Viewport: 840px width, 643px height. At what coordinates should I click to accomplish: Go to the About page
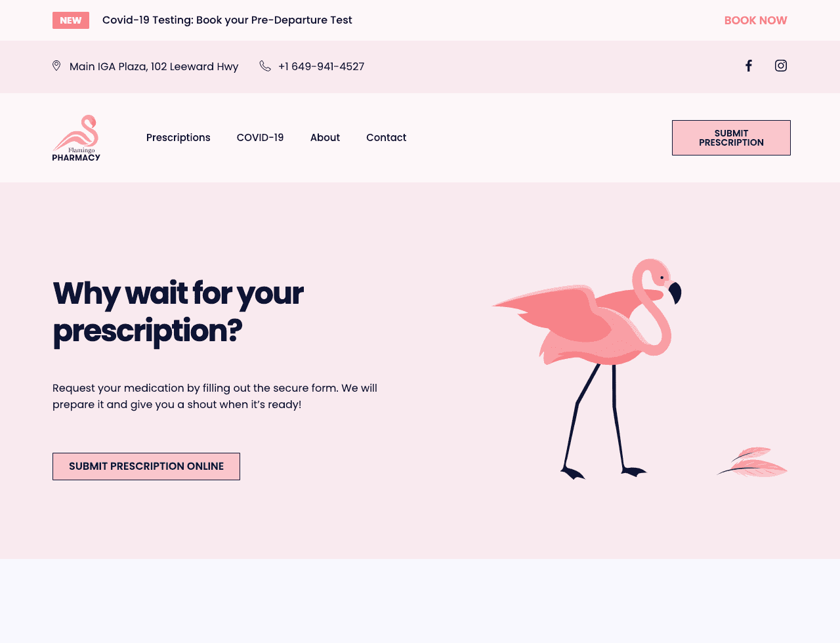[325, 138]
